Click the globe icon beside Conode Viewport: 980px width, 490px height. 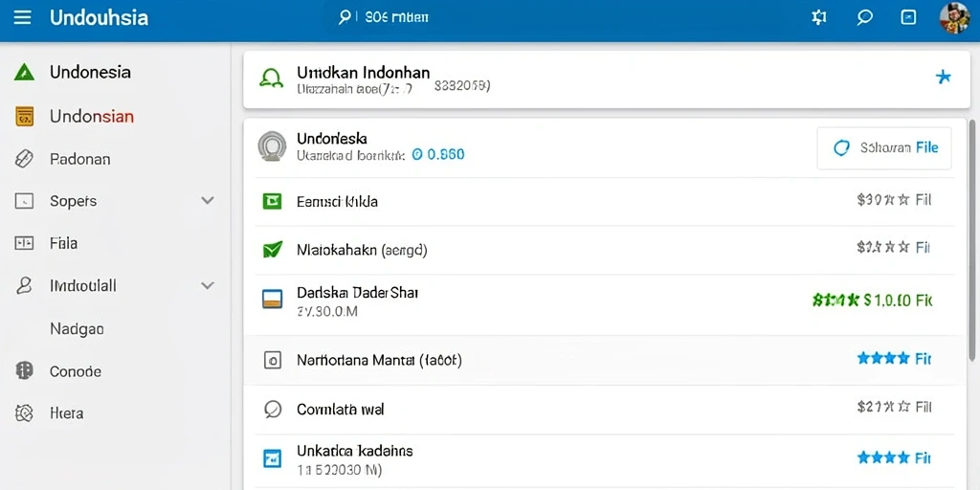tap(24, 371)
